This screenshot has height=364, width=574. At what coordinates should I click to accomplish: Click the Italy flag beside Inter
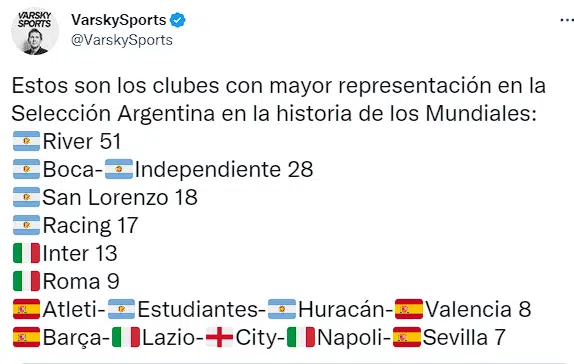26,253
